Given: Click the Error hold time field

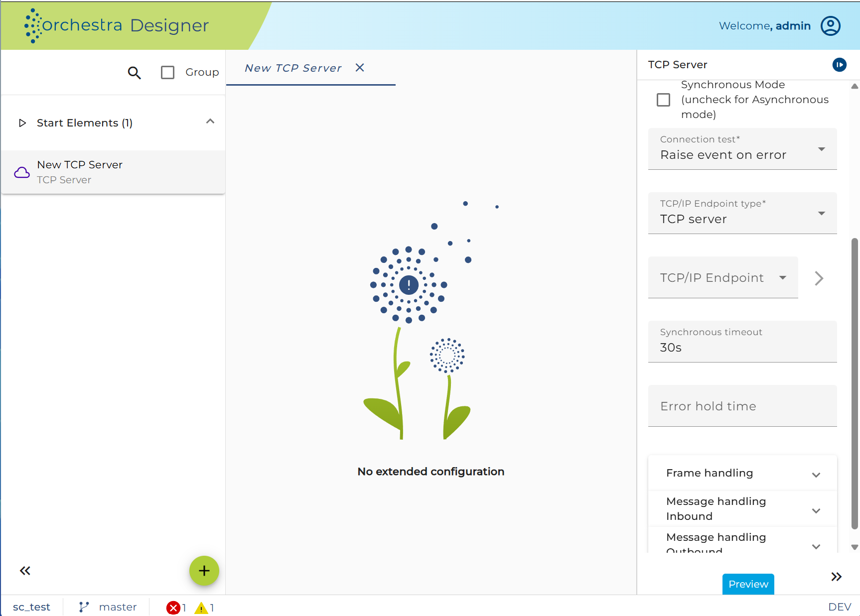Looking at the screenshot, I should [x=742, y=406].
